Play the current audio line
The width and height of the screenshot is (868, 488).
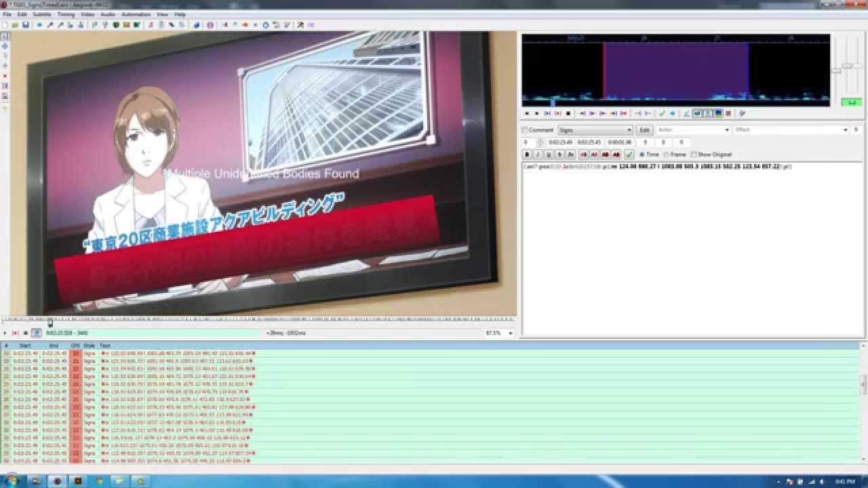557,113
